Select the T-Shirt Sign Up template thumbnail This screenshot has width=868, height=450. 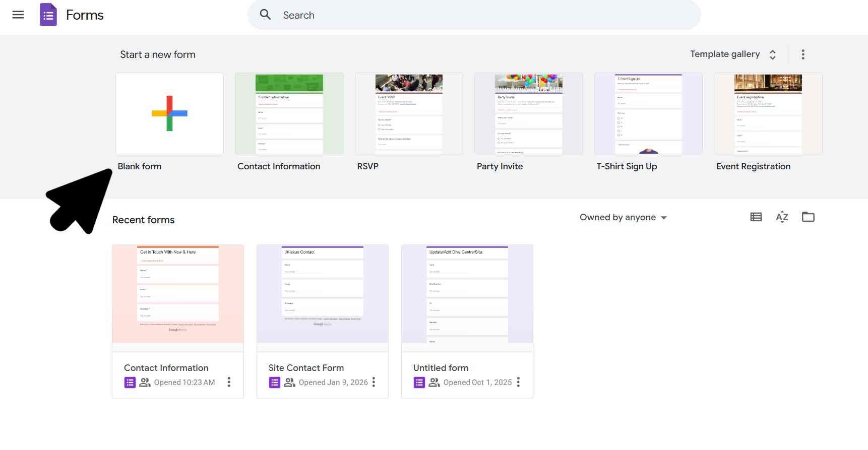648,113
